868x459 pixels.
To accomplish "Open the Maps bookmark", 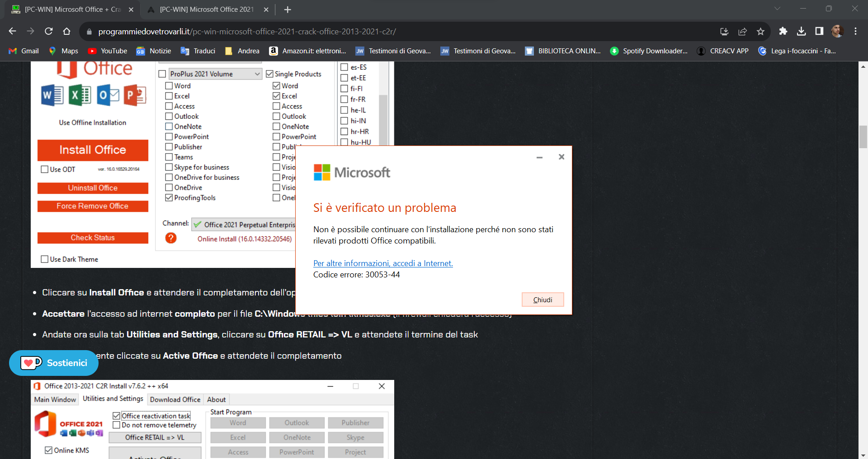I will coord(63,51).
